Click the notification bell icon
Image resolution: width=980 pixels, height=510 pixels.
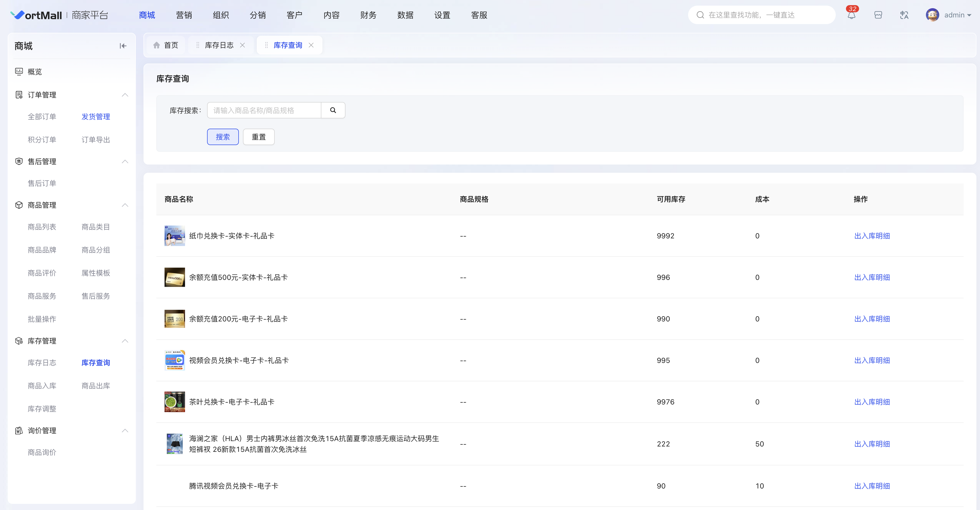pyautogui.click(x=851, y=15)
